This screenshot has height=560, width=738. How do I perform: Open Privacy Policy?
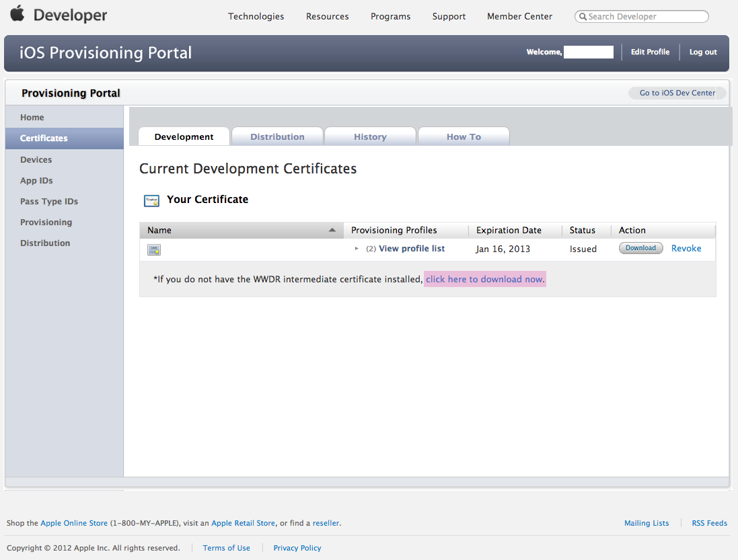(297, 548)
